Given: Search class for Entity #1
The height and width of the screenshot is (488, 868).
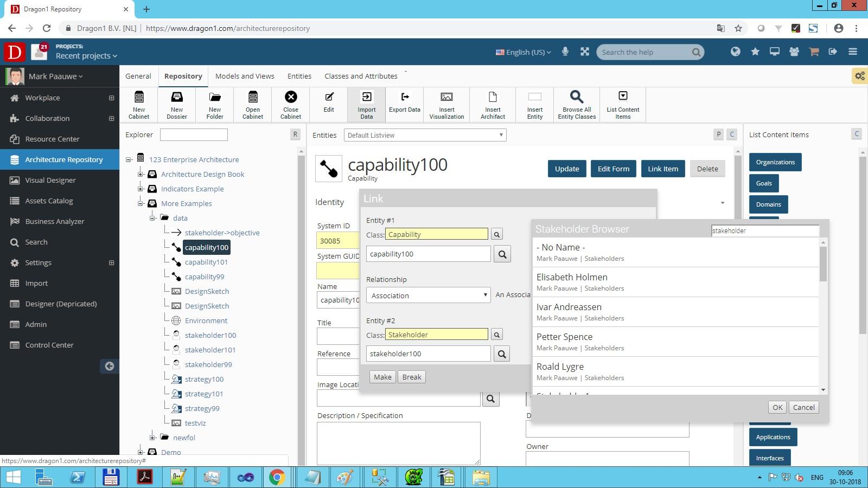Looking at the screenshot, I should click(496, 234).
